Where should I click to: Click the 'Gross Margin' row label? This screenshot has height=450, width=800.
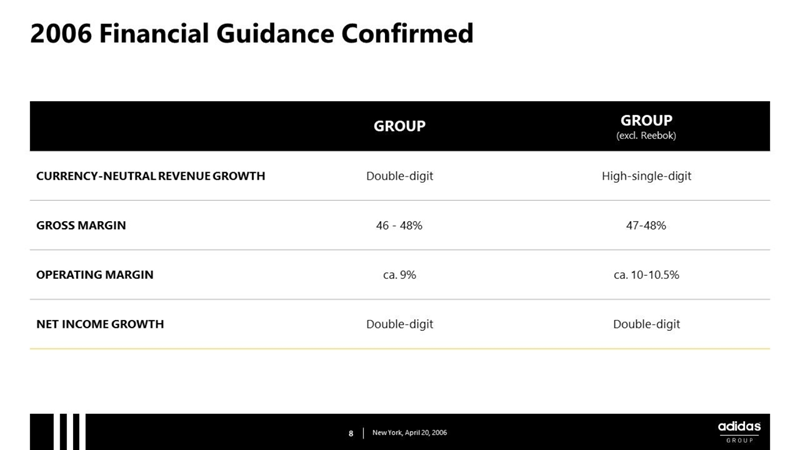81,226
